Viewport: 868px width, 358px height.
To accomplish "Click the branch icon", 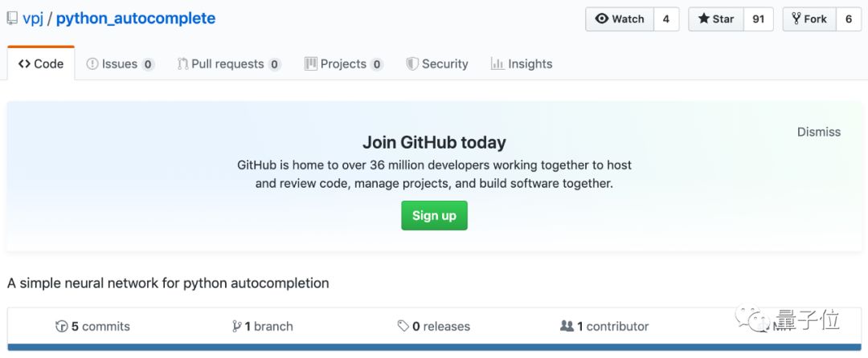I will (236, 327).
